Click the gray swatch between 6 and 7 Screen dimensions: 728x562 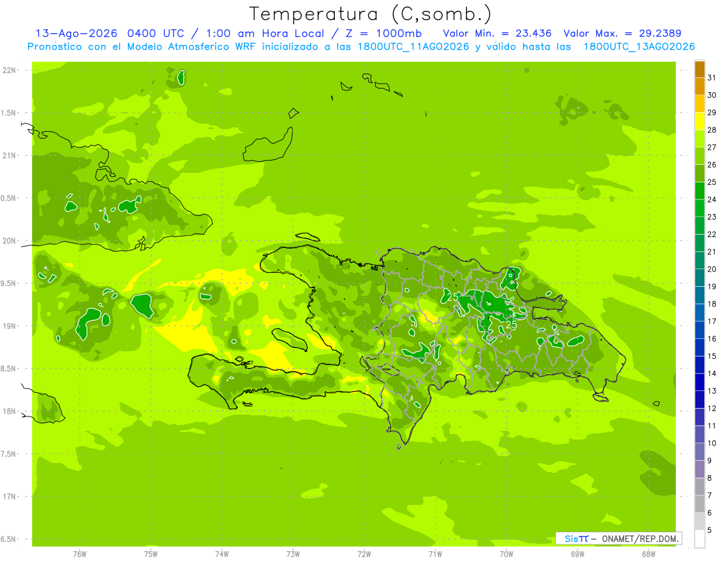[699, 504]
